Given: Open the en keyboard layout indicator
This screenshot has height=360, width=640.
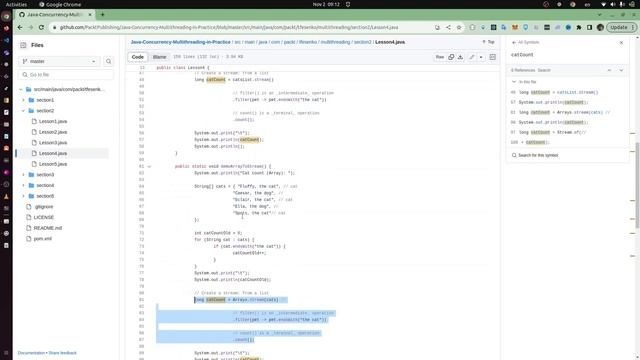Looking at the screenshot, I should pyautogui.click(x=587, y=4).
